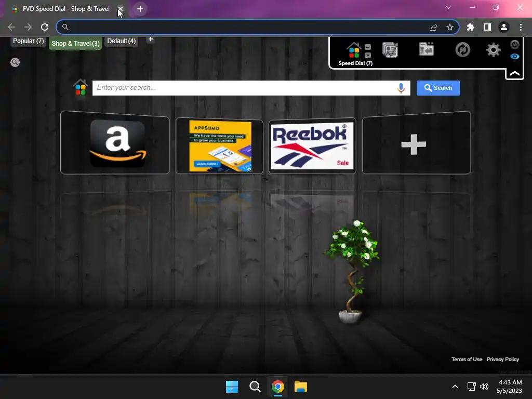Switch to the Default (4) group tab
This screenshot has height=399, width=532.
click(x=122, y=41)
